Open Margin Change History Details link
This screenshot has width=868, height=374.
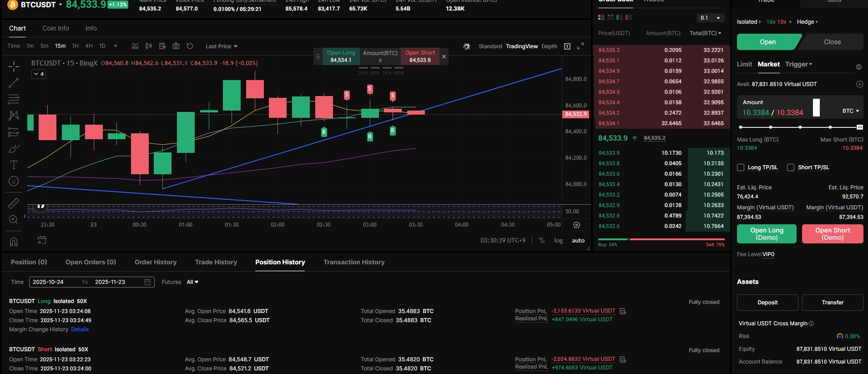tap(80, 329)
